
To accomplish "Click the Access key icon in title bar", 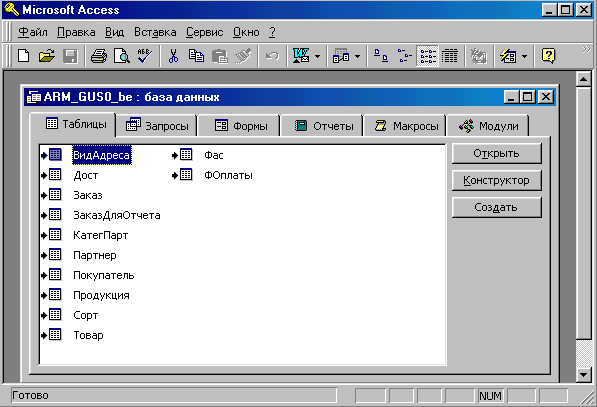I will pyautogui.click(x=11, y=10).
